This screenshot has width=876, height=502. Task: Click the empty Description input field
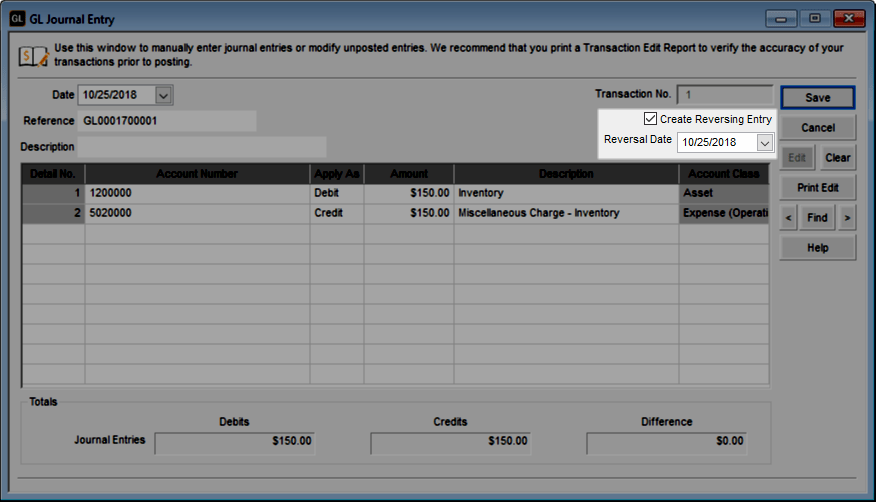(x=202, y=147)
